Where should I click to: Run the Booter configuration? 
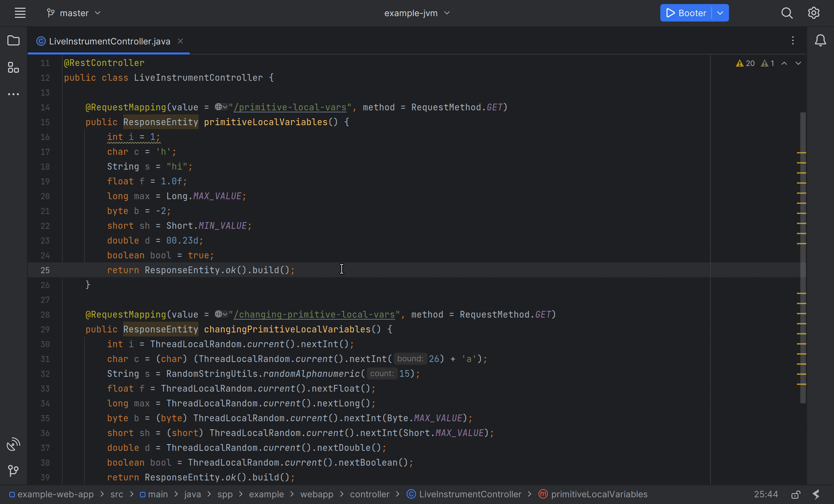686,13
